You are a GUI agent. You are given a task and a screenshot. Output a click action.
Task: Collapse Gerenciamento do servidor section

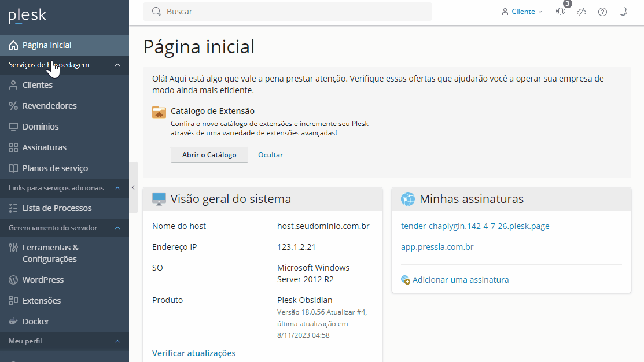click(64, 228)
